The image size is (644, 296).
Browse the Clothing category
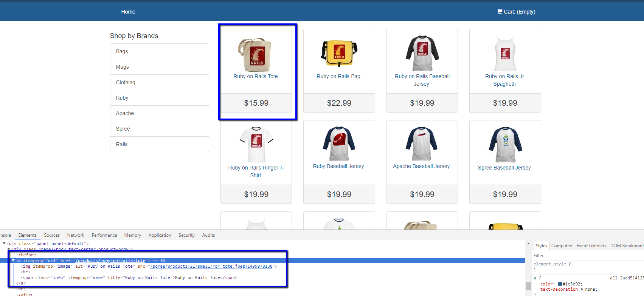pyautogui.click(x=160, y=82)
